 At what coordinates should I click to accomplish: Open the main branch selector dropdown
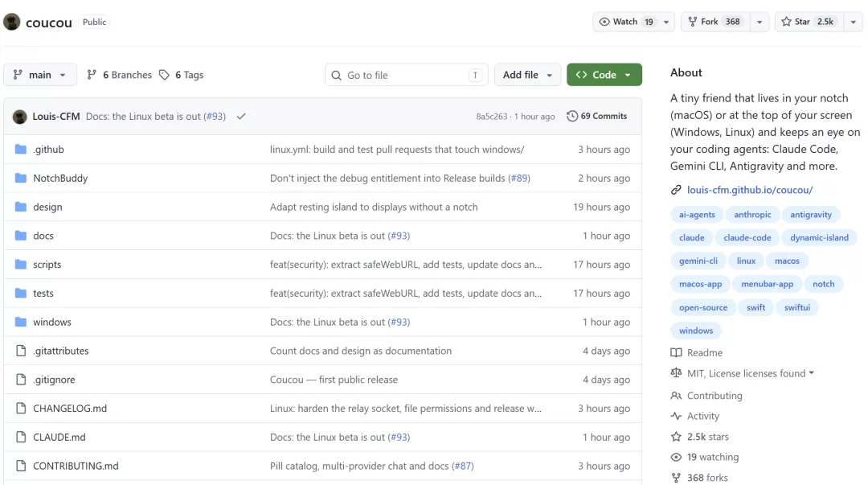[x=40, y=75]
